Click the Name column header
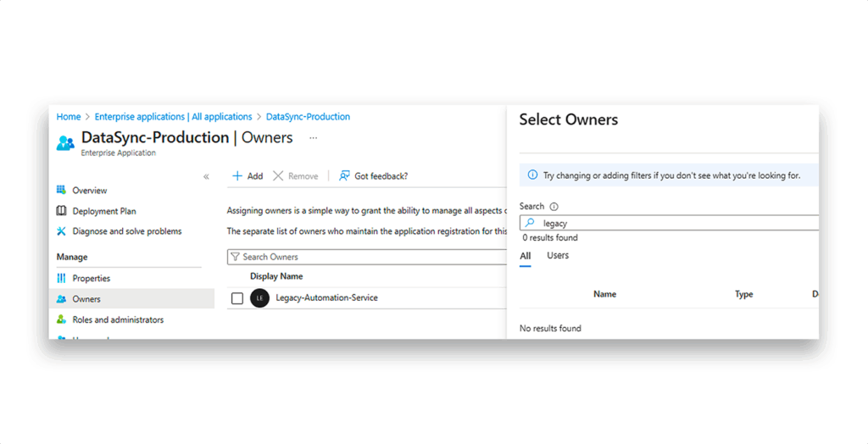868x444 pixels. coord(604,294)
